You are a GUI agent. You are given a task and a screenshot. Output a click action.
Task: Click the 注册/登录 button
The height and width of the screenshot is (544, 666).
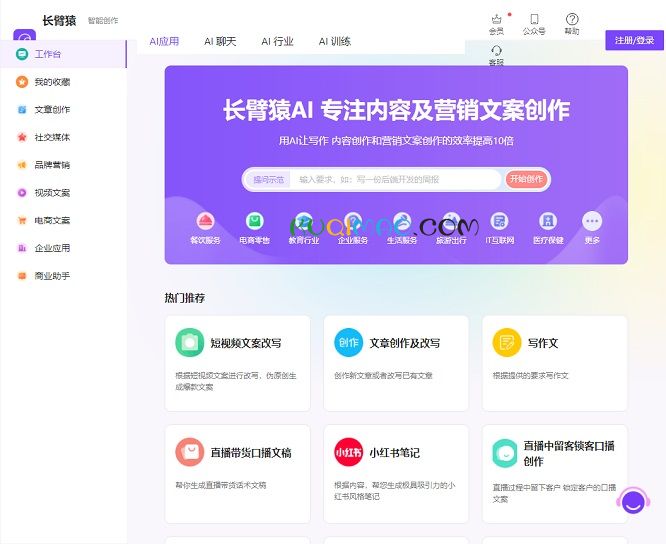(x=634, y=40)
